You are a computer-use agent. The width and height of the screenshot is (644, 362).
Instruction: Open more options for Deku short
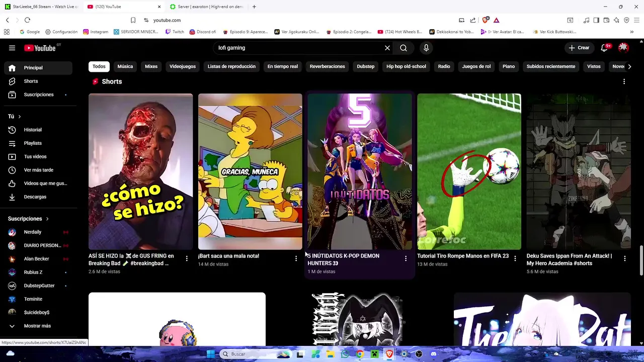[624, 258]
